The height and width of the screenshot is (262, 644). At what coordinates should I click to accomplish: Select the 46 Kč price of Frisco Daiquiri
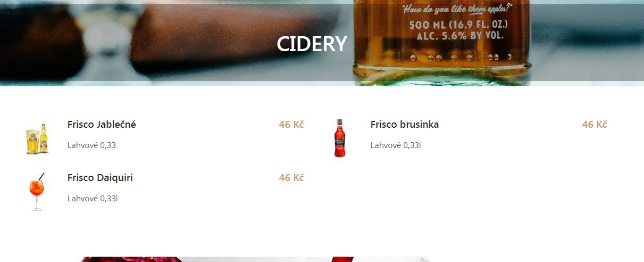point(291,178)
